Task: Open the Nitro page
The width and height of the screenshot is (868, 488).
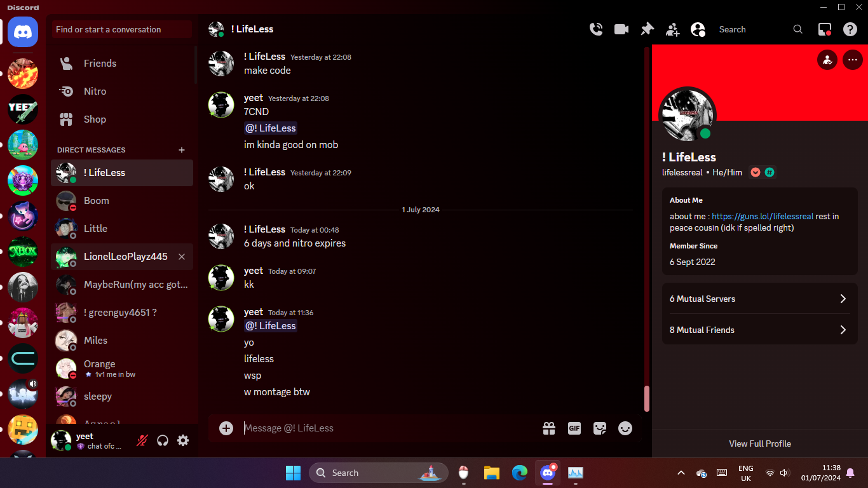Action: click(122, 91)
